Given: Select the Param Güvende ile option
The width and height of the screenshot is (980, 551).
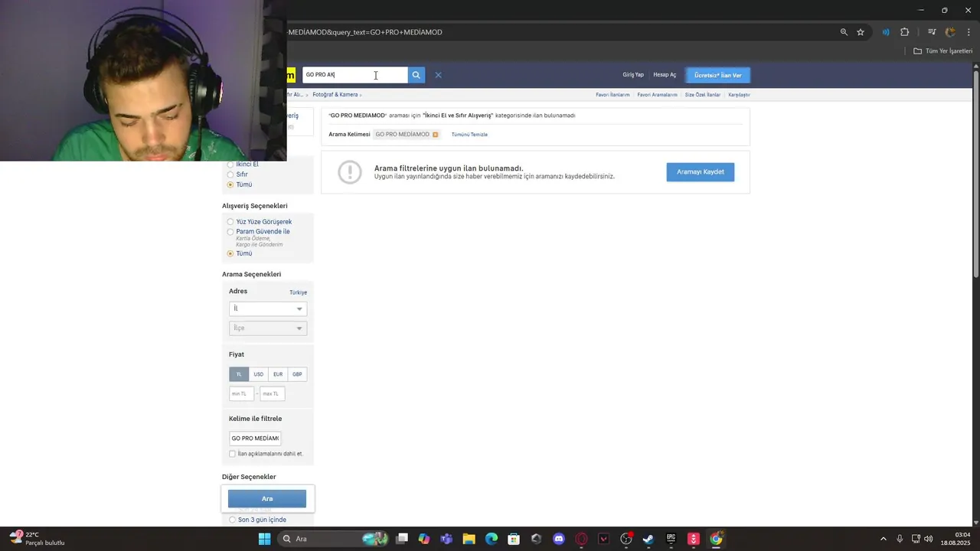Looking at the screenshot, I should [230, 232].
